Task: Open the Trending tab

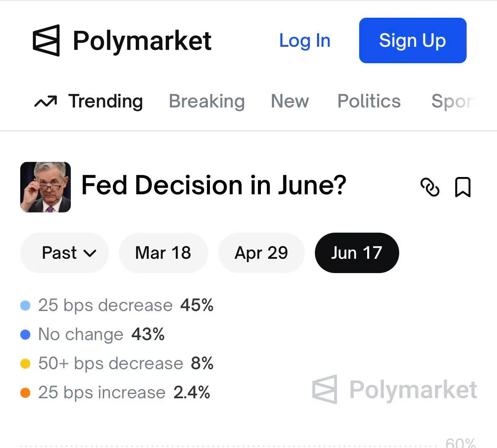Action: tap(105, 102)
